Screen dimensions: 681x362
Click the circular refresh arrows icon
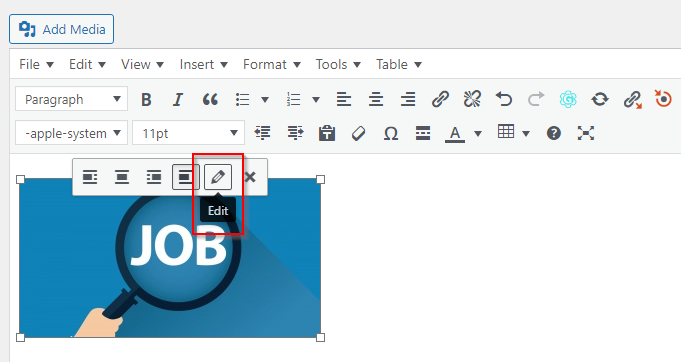tap(600, 99)
